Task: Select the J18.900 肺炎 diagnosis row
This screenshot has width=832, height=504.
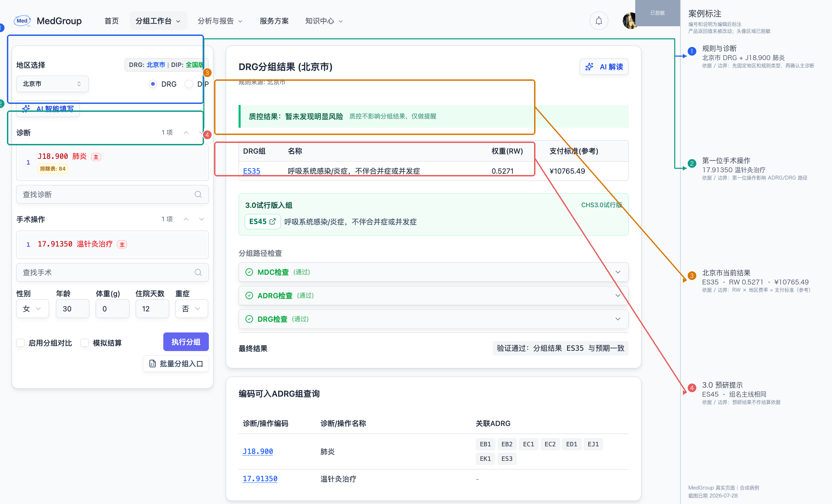Action: pos(113,162)
